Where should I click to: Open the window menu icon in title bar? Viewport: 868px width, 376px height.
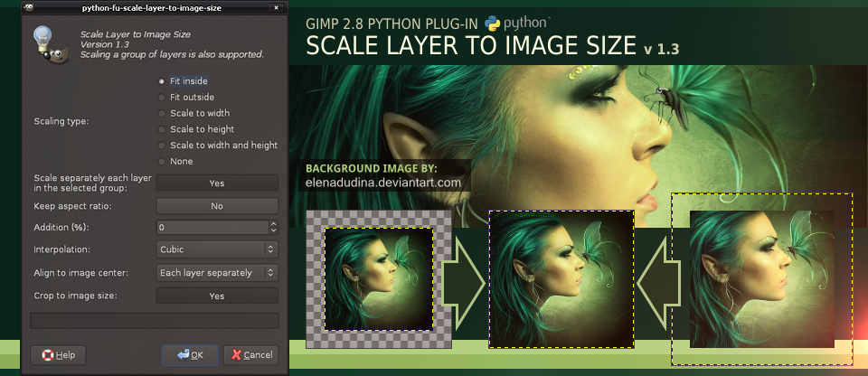click(29, 7)
